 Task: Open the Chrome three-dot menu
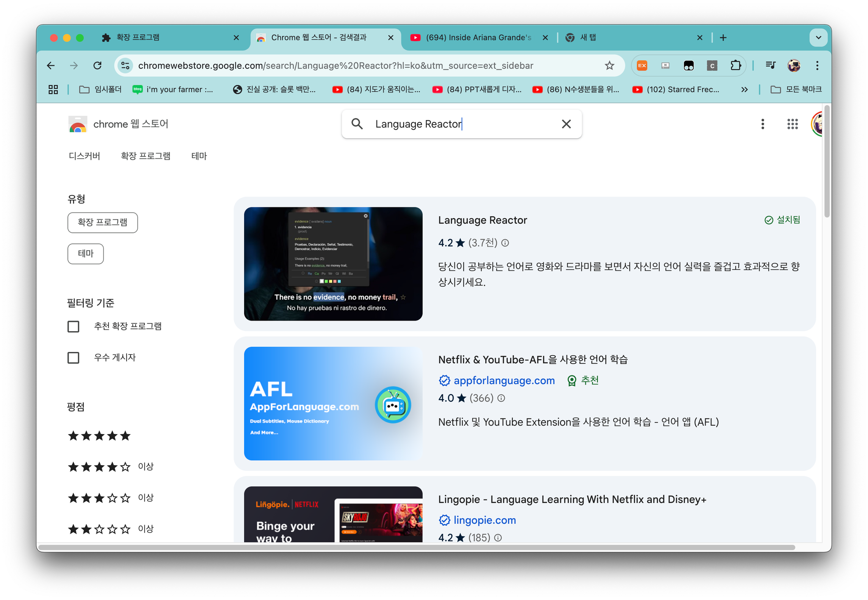[x=817, y=65]
